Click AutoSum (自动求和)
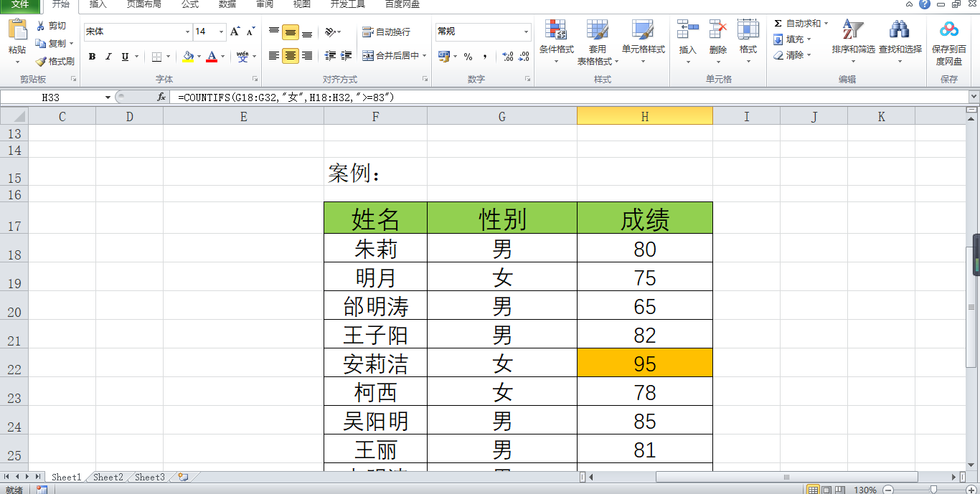 click(798, 24)
